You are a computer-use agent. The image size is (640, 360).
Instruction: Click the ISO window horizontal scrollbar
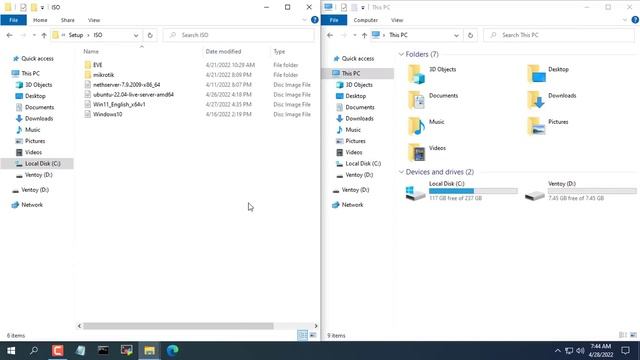coord(178,326)
